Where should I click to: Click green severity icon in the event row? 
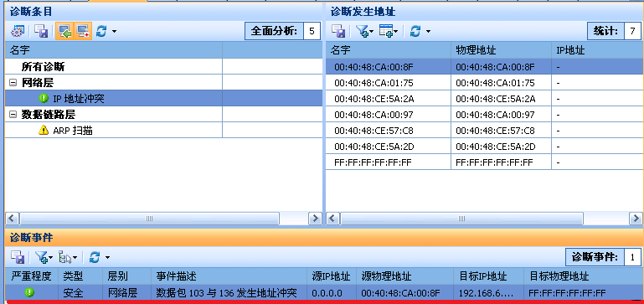[x=29, y=292]
